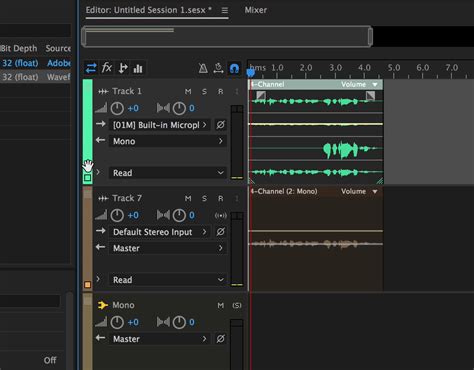Toggle the magnet snapping icon
This screenshot has width=474, height=370.
[234, 68]
